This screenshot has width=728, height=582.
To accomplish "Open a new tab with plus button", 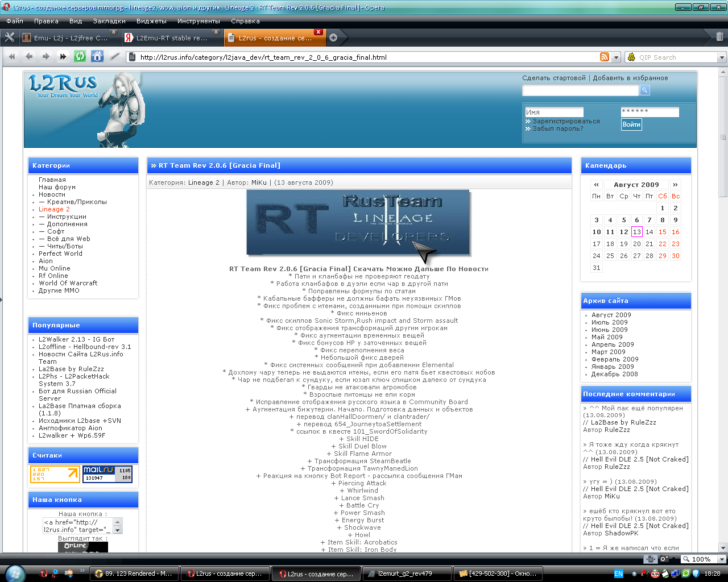I will tap(333, 38).
